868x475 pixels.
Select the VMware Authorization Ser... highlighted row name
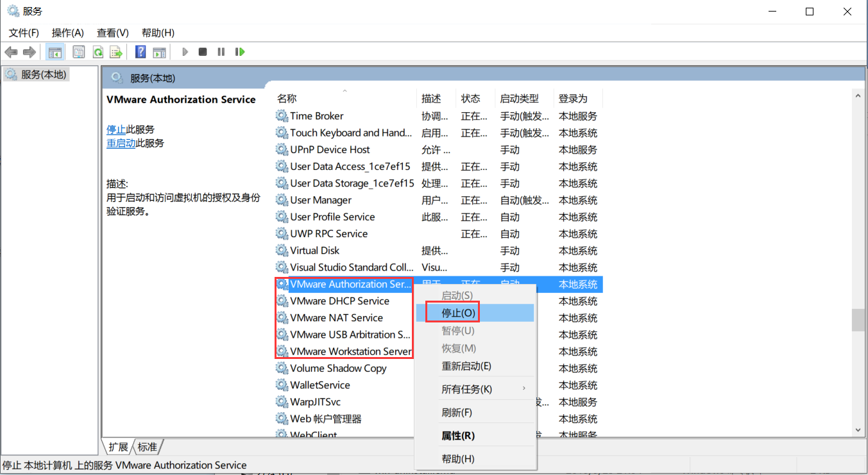(x=350, y=284)
